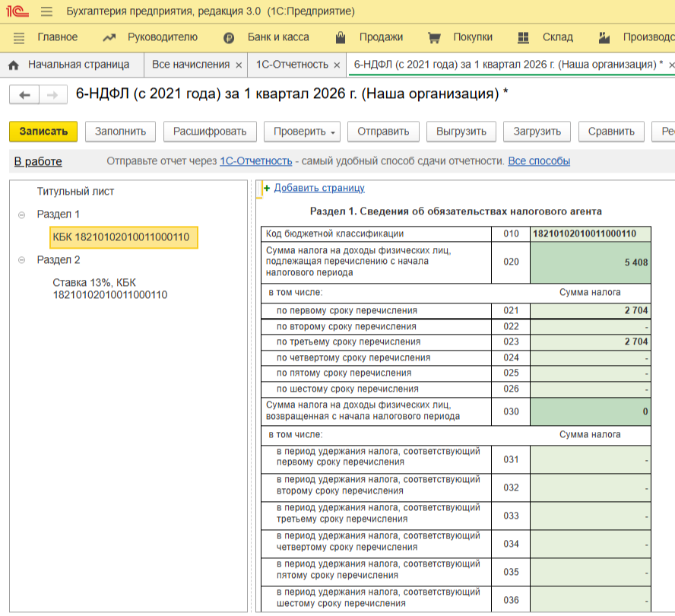Collapse the Раздел 2 tree node

(x=21, y=260)
